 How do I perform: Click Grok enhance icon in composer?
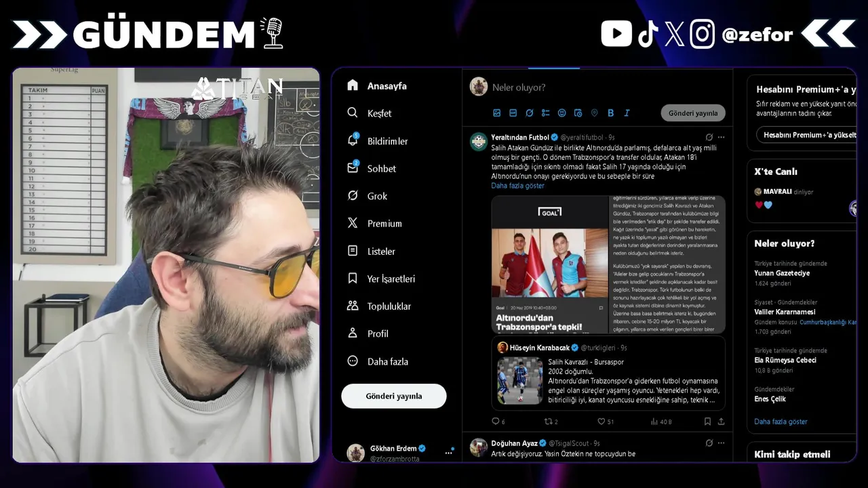tap(529, 113)
